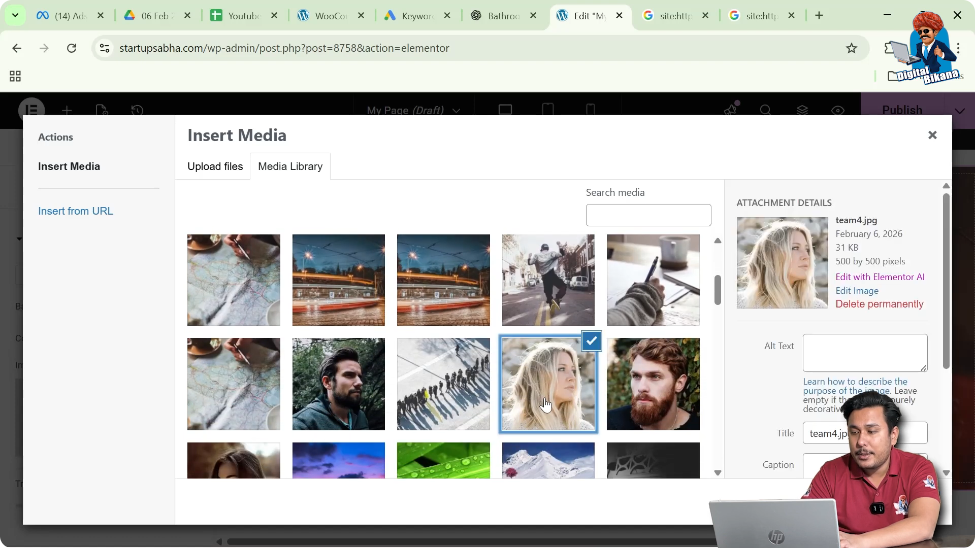Close the Youtube spreadsheet tab

(274, 16)
